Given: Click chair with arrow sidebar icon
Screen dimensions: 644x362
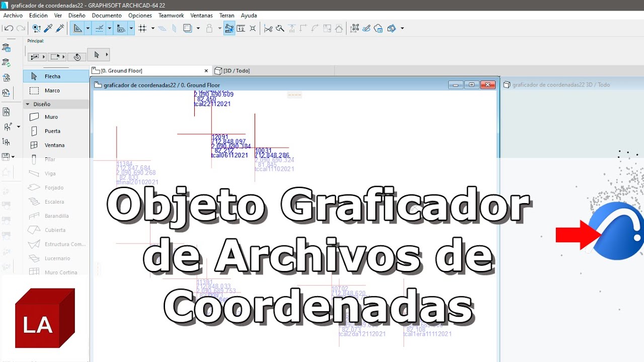Looking at the screenshot, I should click(x=8, y=127).
